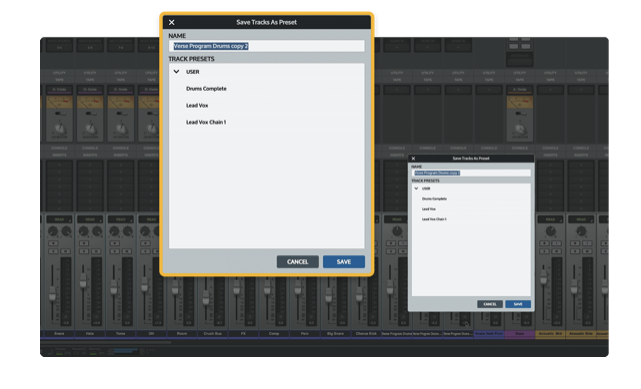Select the purple Bass track name label
641x389 pixels.
pyautogui.click(x=520, y=334)
